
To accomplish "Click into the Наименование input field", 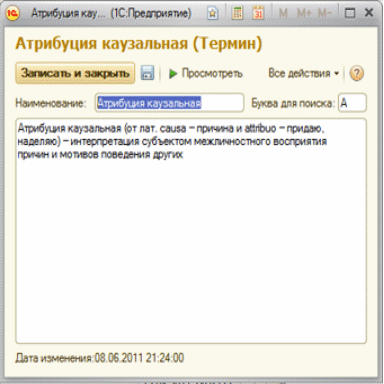I will [169, 103].
